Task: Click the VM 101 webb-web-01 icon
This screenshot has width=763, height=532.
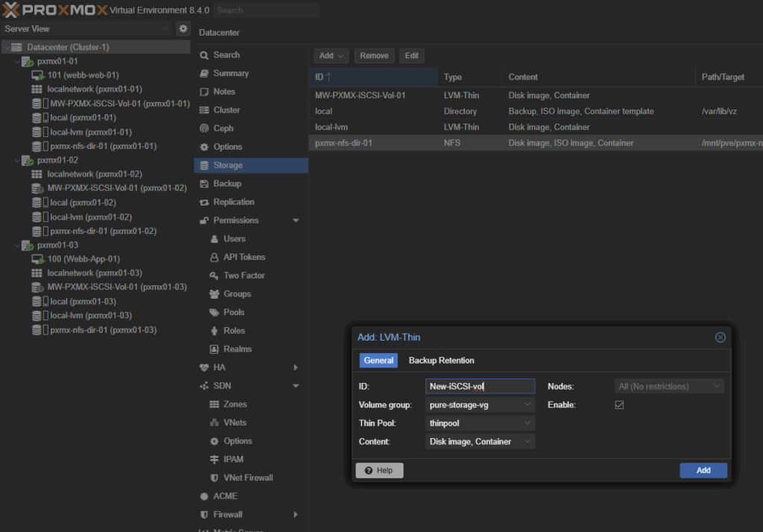Action: [x=38, y=75]
